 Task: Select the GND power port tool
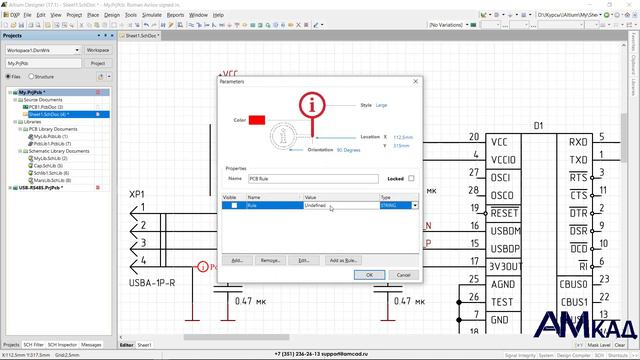[229, 25]
